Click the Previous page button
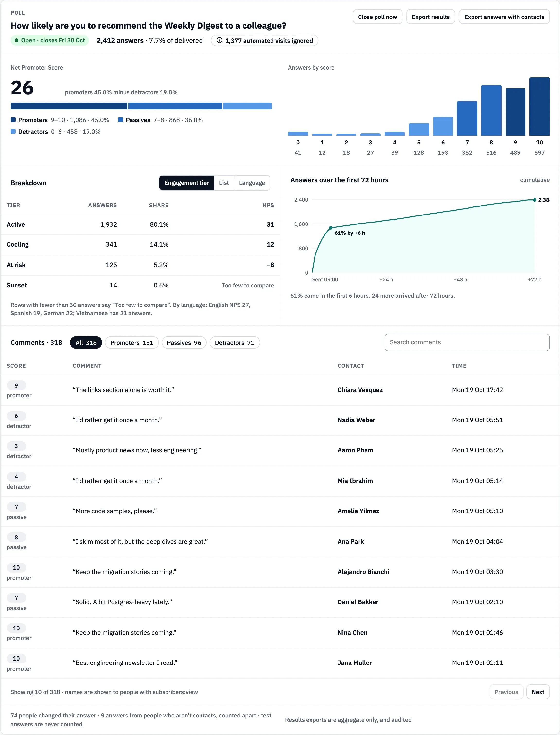Screen dimensions: 560x735 point(506,692)
